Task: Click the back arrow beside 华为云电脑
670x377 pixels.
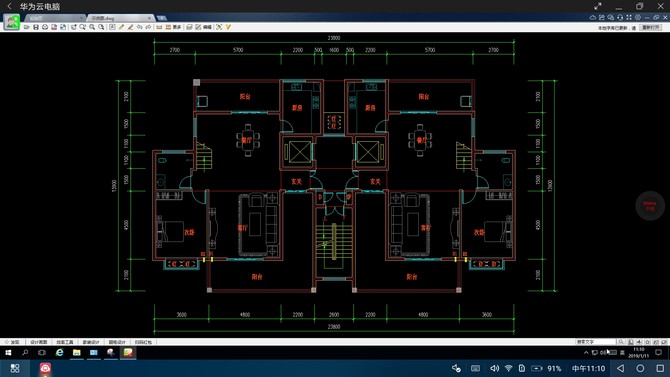Action: [x=9, y=6]
